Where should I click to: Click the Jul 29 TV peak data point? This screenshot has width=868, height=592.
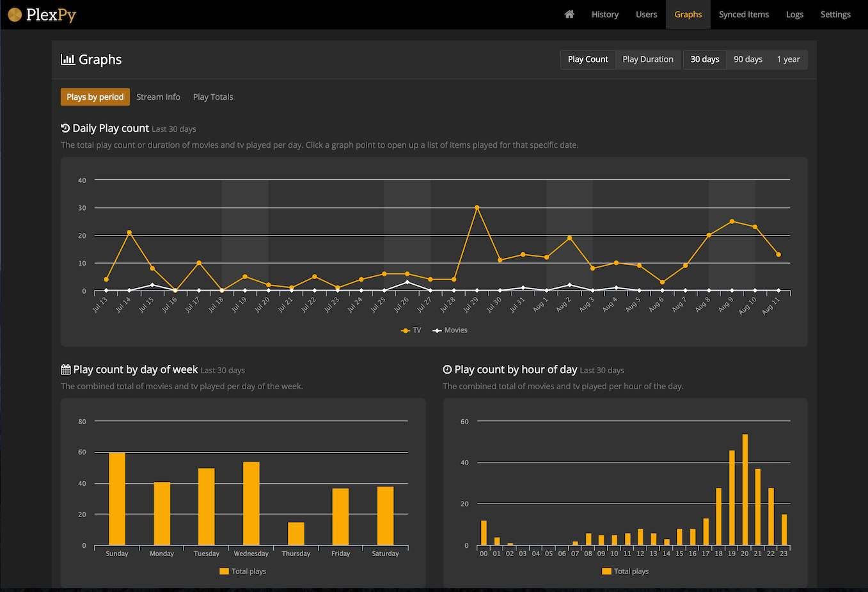click(x=477, y=208)
